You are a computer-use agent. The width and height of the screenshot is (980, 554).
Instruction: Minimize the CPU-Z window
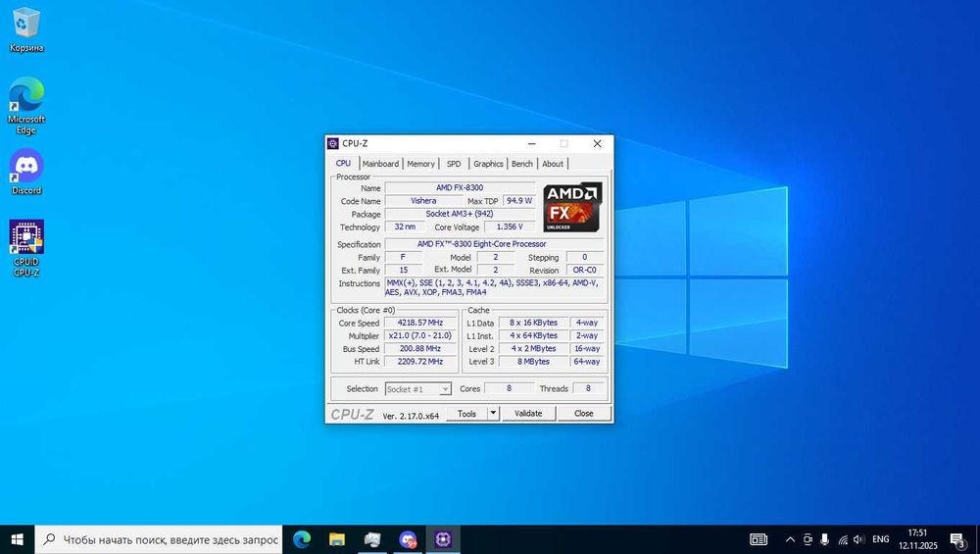pyautogui.click(x=531, y=144)
